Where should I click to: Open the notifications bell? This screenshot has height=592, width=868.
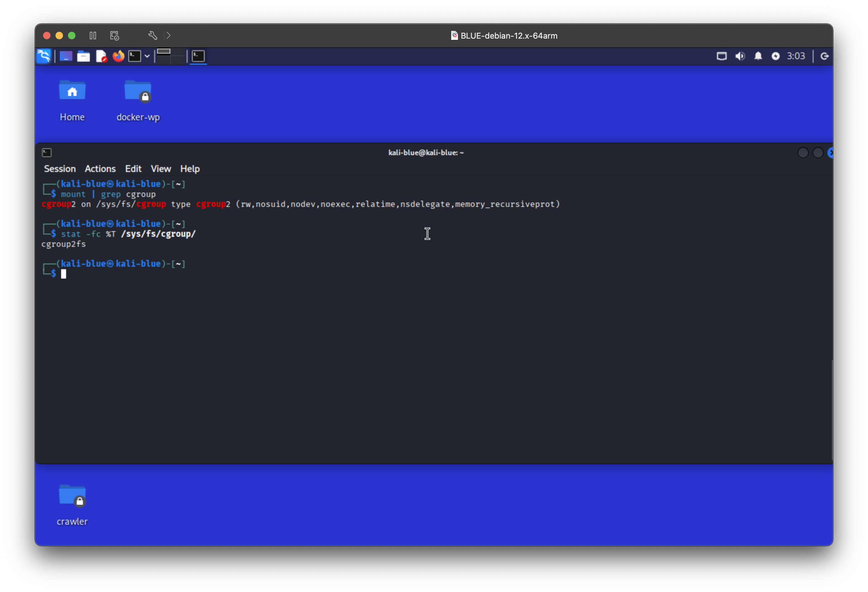(x=758, y=56)
